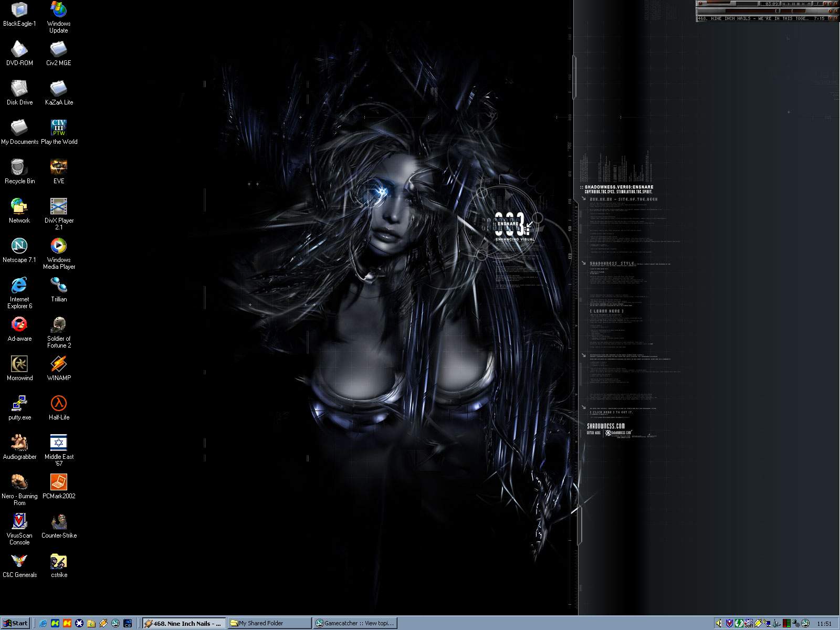Switch to My Shared Folder window

tap(270, 623)
